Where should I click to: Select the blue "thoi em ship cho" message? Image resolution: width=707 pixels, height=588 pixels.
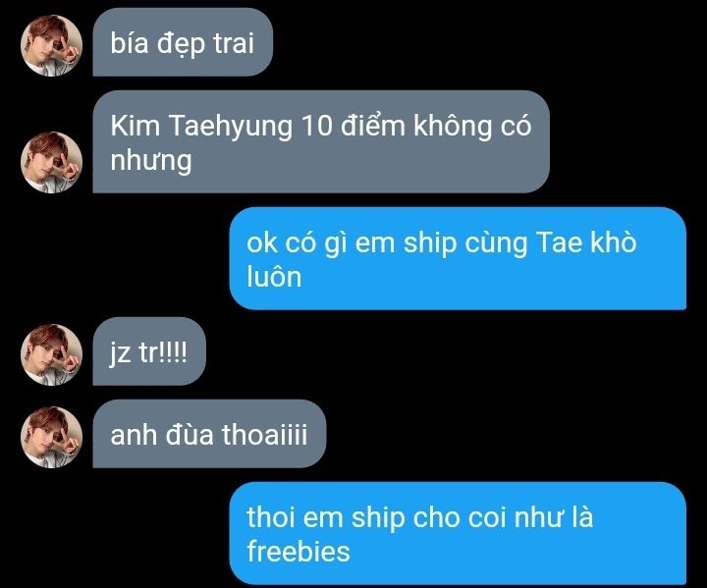click(458, 533)
